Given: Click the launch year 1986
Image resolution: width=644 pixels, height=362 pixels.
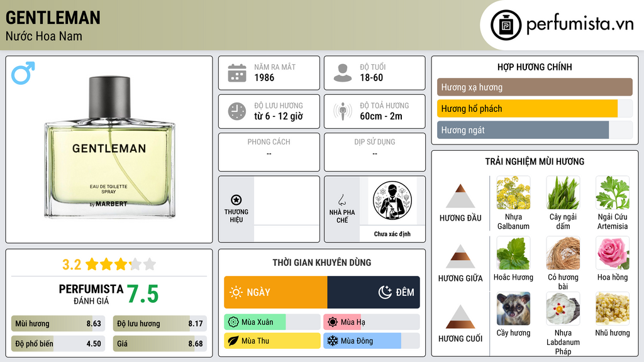Looking at the screenshot, I should [x=264, y=77].
